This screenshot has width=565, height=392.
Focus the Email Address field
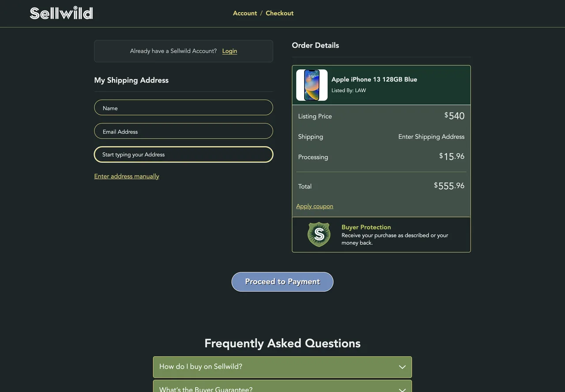(x=184, y=131)
